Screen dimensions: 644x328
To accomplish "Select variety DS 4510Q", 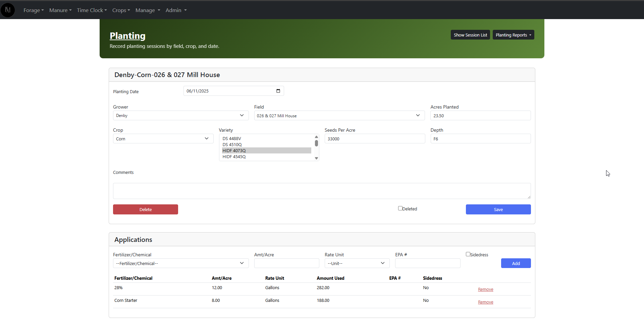I will (267, 144).
